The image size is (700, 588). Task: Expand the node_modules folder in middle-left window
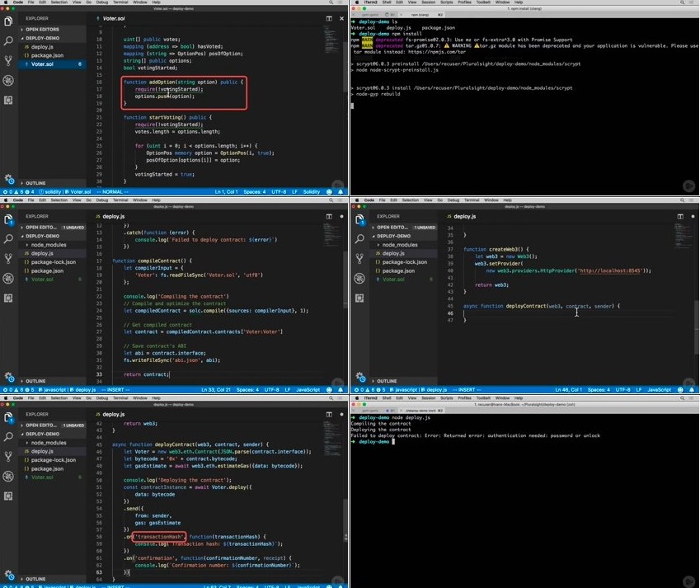coord(48,245)
